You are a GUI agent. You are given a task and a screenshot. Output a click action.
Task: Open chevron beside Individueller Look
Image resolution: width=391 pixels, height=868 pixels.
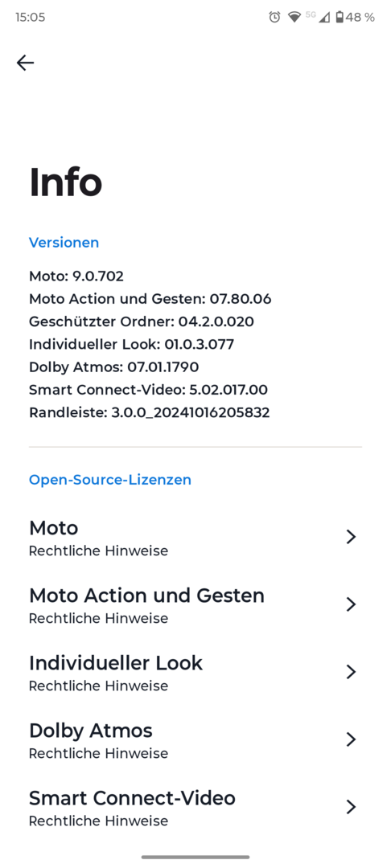click(x=351, y=671)
